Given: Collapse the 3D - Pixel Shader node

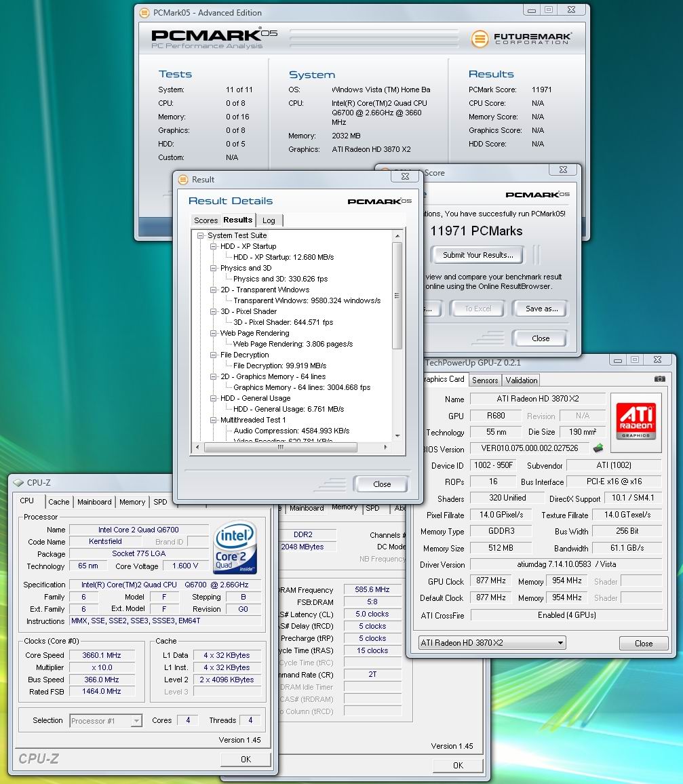Looking at the screenshot, I should coord(214,311).
